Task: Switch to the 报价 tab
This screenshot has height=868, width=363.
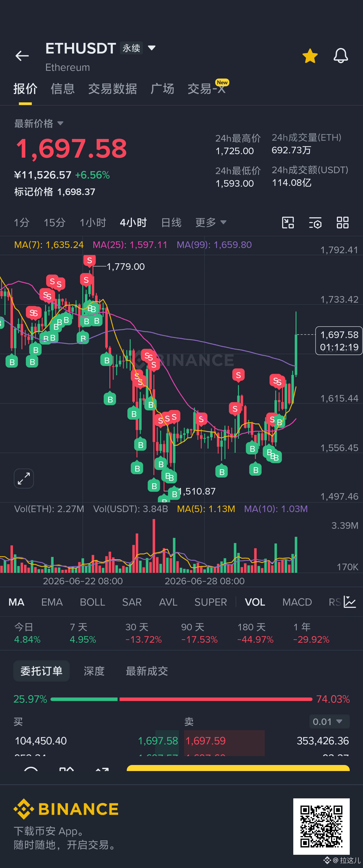Action: click(x=25, y=89)
